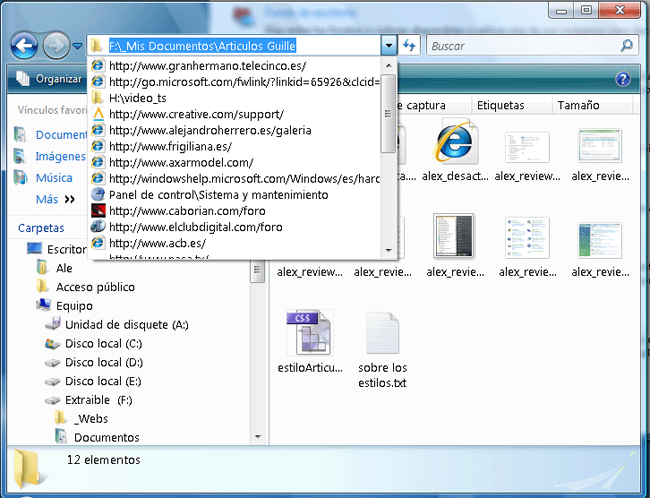Select Panel de control\Sistema y mantenimiento entry
This screenshot has height=498, width=650.
pyautogui.click(x=235, y=195)
